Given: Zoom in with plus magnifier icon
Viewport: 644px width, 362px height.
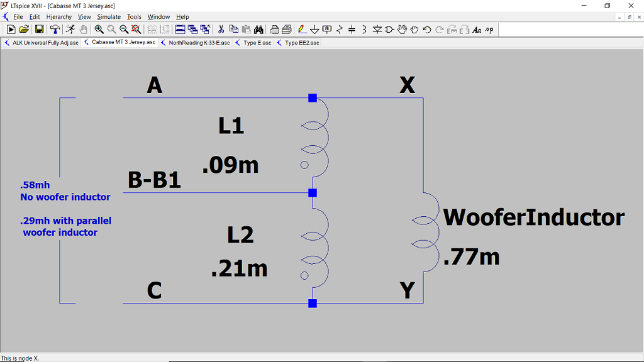Looking at the screenshot, I should (99, 29).
